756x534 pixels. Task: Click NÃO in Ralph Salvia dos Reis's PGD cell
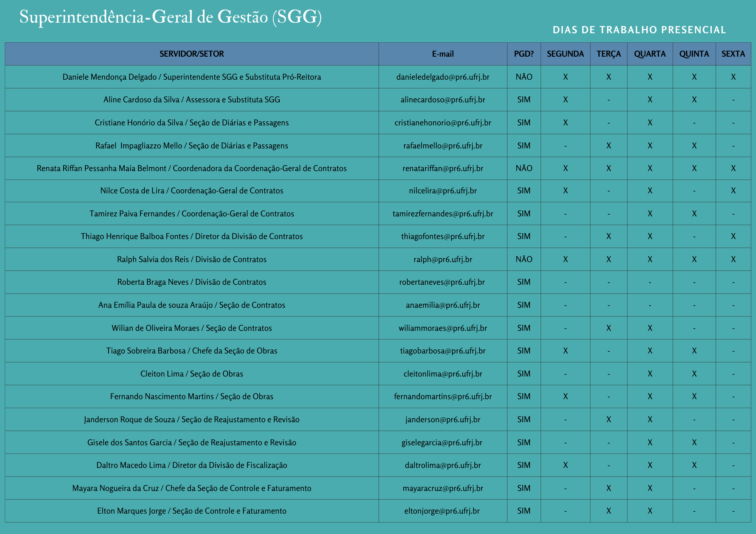click(x=524, y=259)
